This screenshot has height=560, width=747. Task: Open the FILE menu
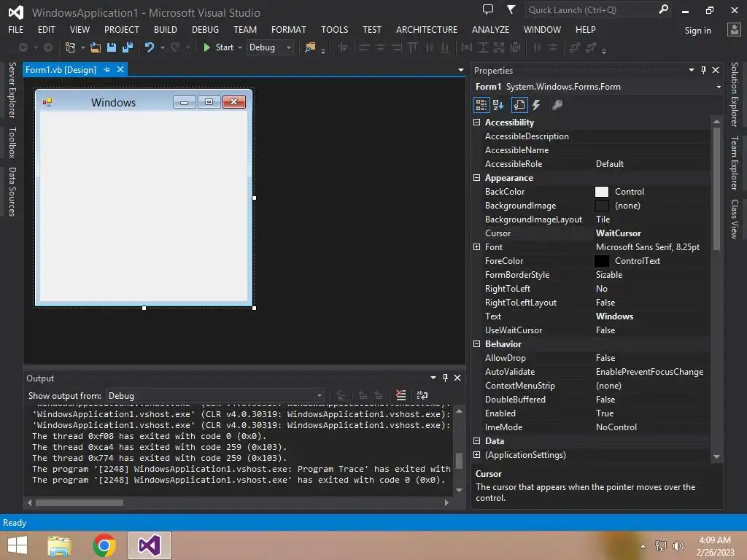pos(16,29)
